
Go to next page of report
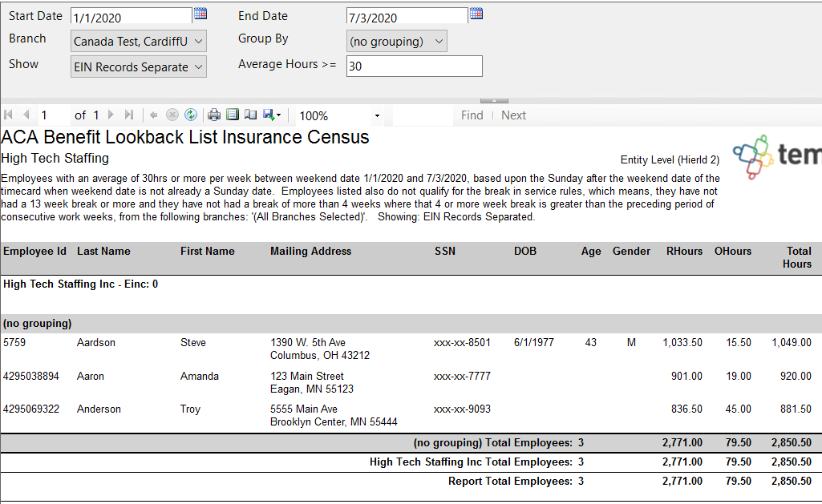111,115
